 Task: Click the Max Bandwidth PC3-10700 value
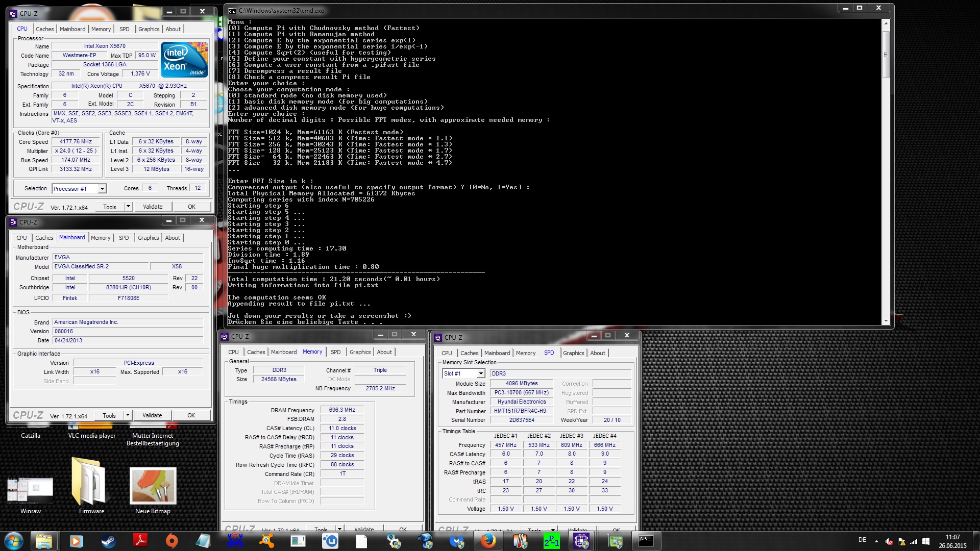pyautogui.click(x=521, y=392)
